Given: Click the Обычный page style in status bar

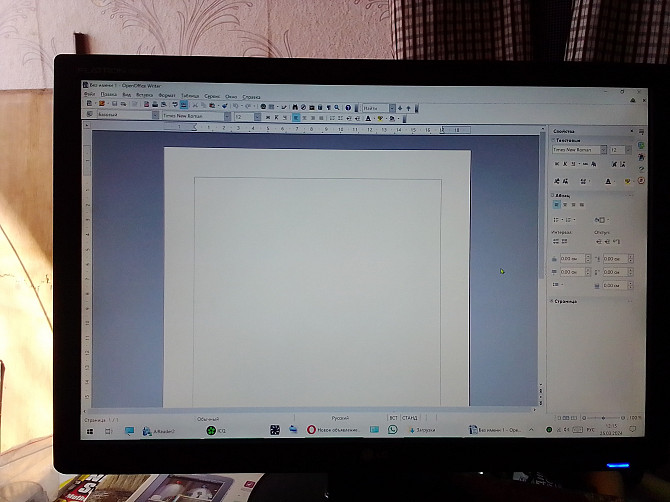Looking at the screenshot, I should [208, 419].
